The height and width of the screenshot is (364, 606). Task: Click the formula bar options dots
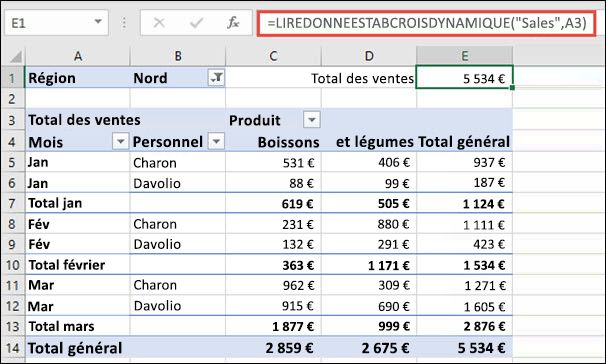point(124,23)
